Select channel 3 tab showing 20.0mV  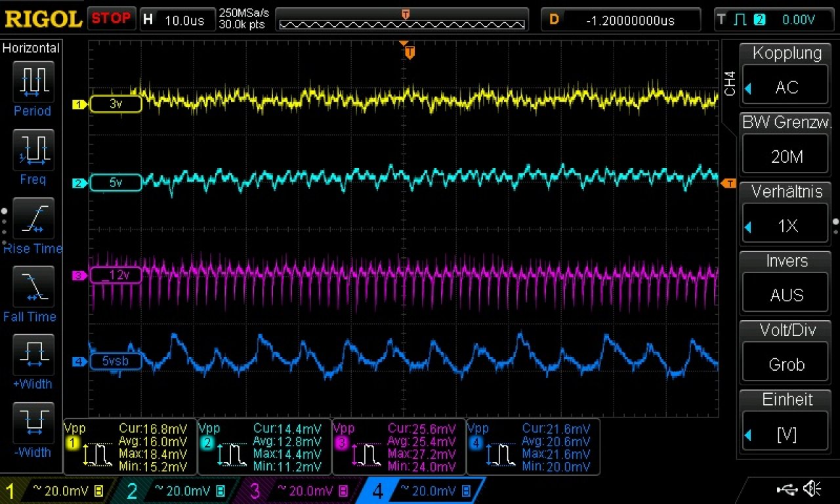(299, 491)
